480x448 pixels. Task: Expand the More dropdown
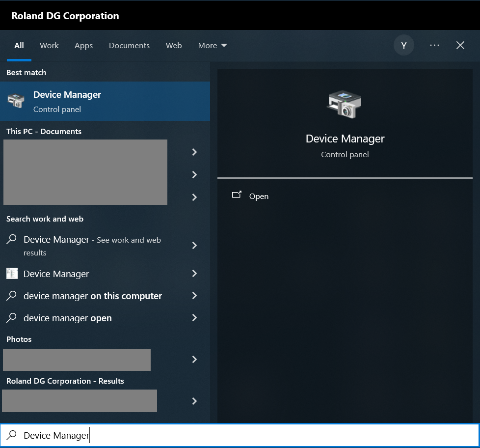click(x=213, y=46)
